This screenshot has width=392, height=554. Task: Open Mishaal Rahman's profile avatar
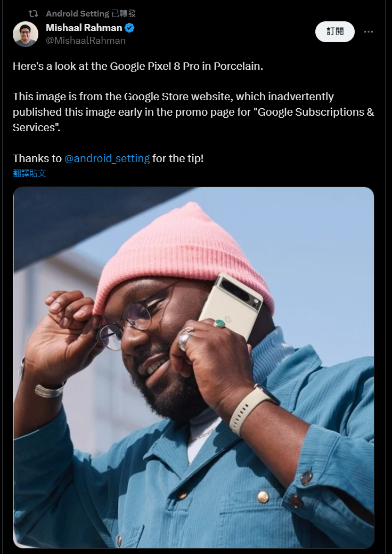[26, 34]
